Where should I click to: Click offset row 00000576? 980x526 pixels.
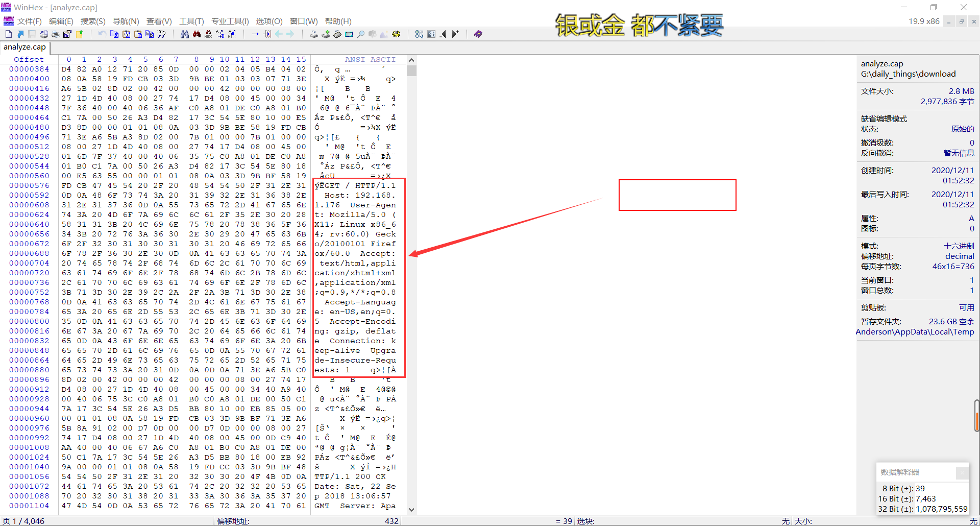point(29,185)
